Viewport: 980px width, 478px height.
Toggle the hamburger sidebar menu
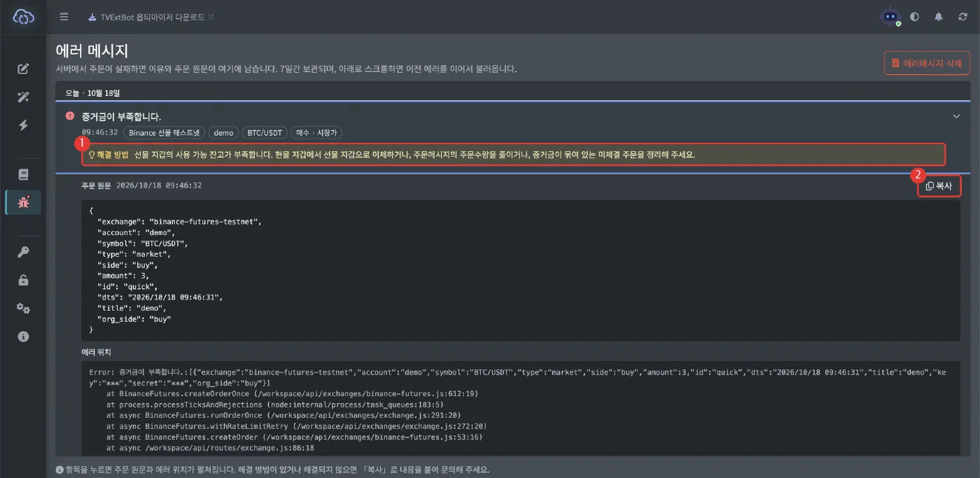(64, 17)
